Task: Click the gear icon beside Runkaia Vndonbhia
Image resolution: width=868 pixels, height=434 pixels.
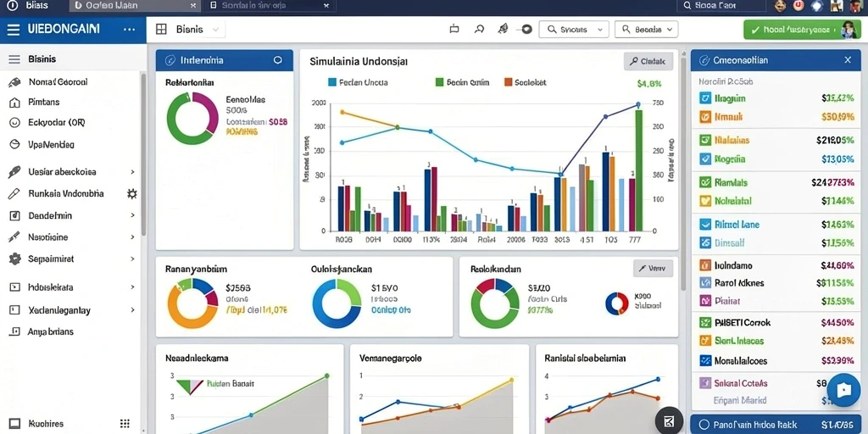Action: [x=131, y=194]
